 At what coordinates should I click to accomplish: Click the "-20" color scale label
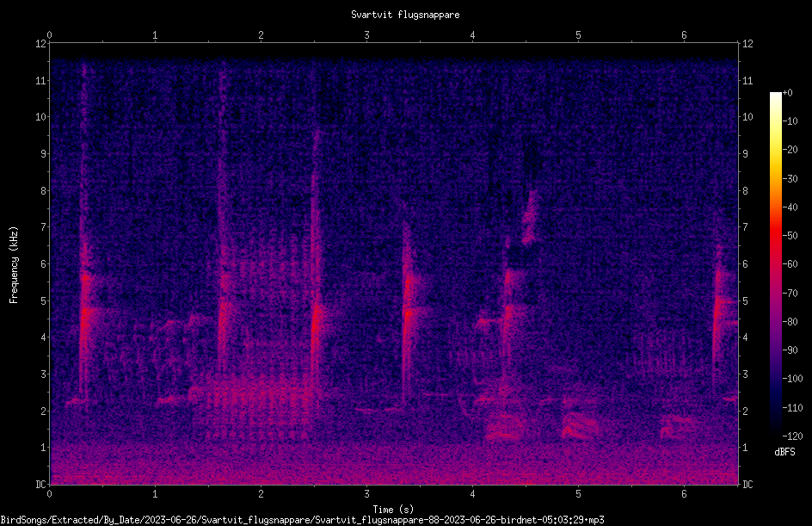[790, 150]
